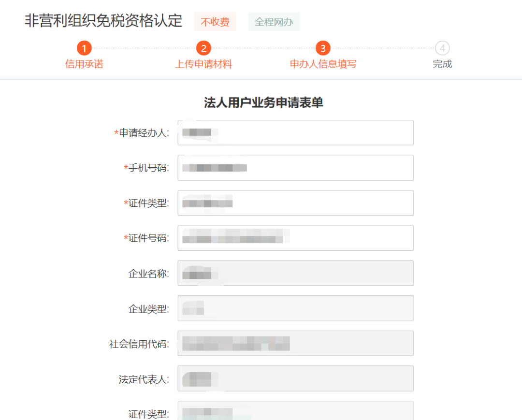Open the bottom 证件类型 field
The height and width of the screenshot is (420, 522).
point(296,411)
